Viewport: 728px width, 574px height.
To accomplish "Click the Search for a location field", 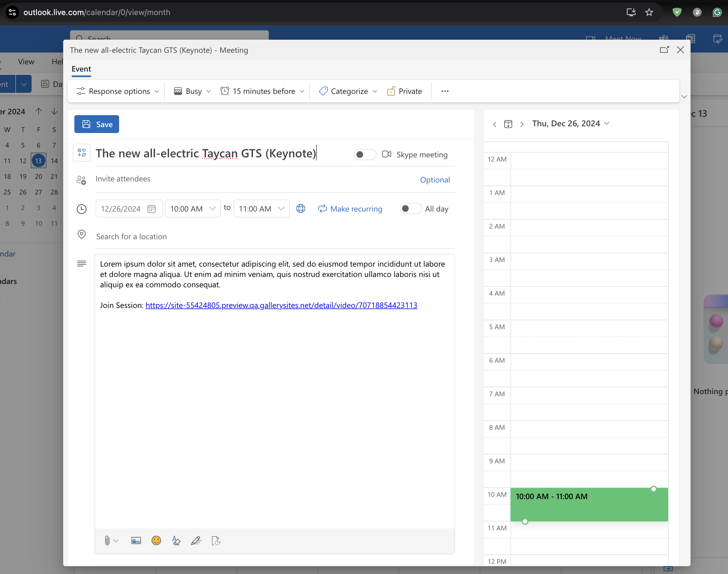I will [x=275, y=237].
